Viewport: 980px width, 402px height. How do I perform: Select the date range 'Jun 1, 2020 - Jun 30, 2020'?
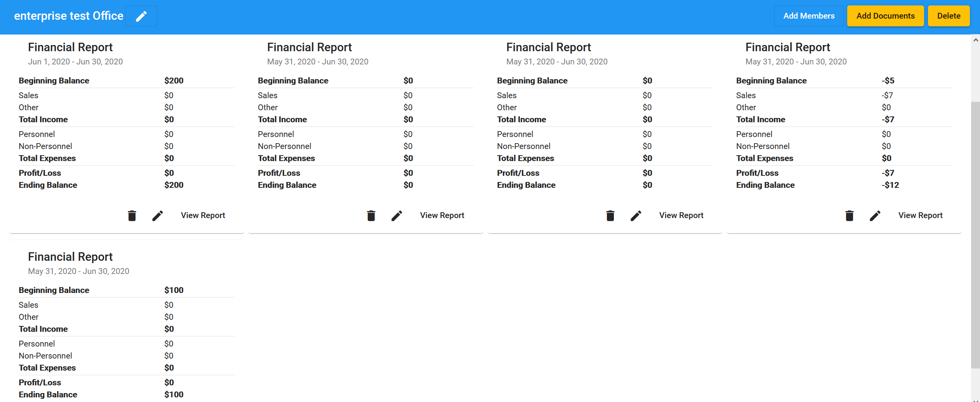point(75,62)
